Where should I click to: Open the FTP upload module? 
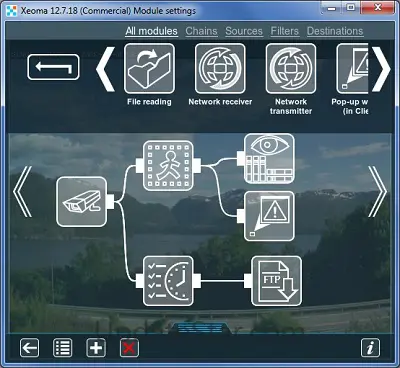(x=276, y=281)
